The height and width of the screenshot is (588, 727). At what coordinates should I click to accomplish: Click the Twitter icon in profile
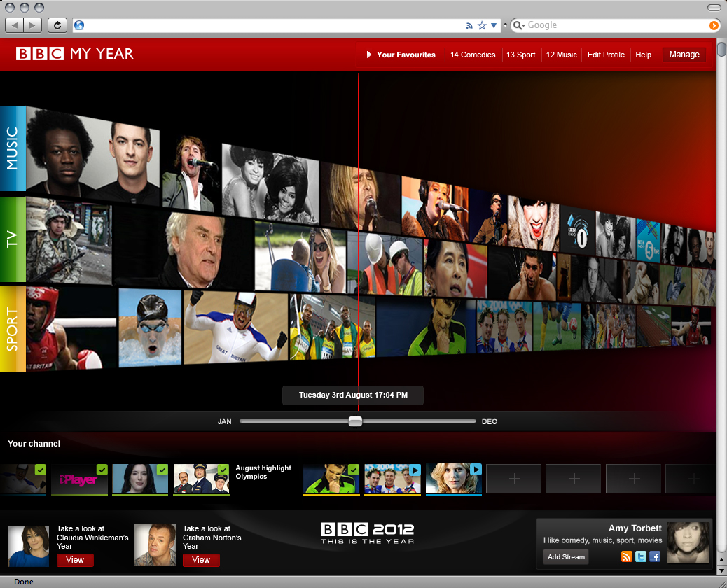640,556
